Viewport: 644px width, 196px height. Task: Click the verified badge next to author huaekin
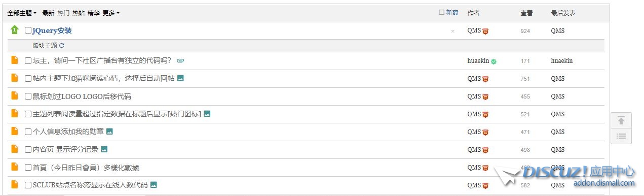[494, 61]
